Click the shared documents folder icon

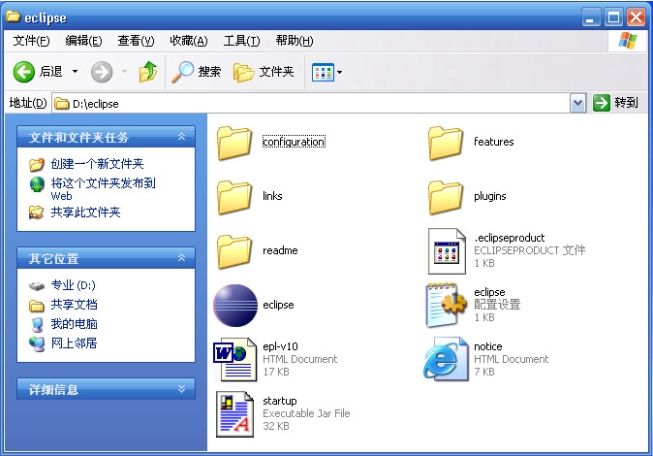click(x=37, y=306)
